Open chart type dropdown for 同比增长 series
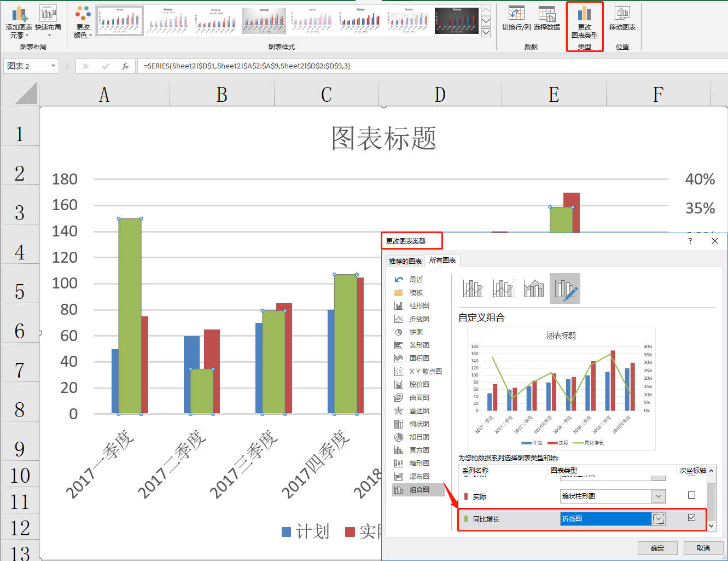 tap(659, 519)
